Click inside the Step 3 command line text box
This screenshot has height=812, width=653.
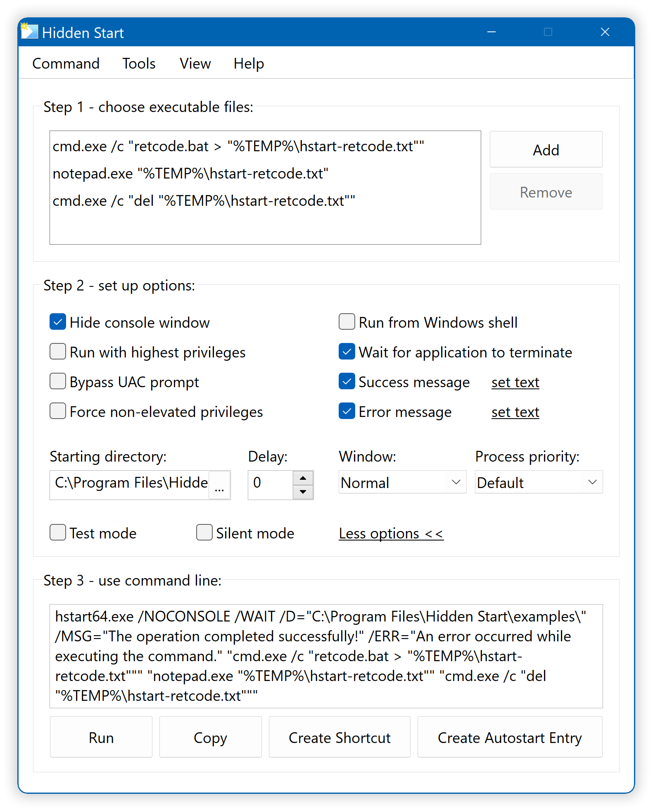326,656
